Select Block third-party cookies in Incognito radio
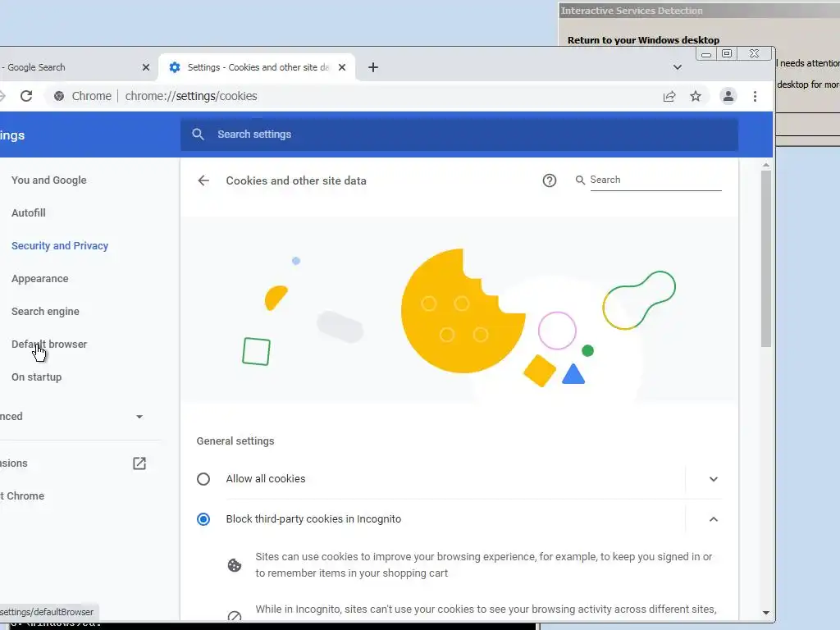840x630 pixels. 203,519
